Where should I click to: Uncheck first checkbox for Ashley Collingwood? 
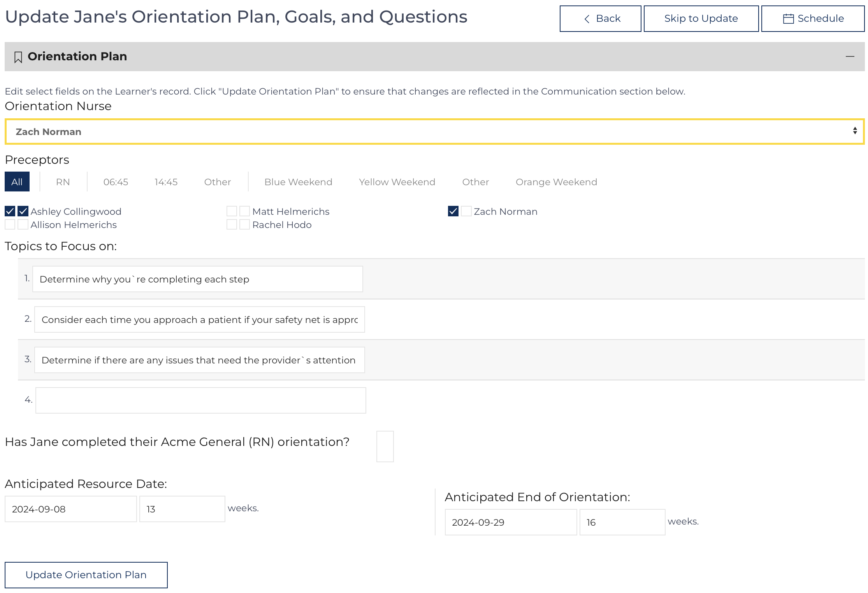point(10,211)
